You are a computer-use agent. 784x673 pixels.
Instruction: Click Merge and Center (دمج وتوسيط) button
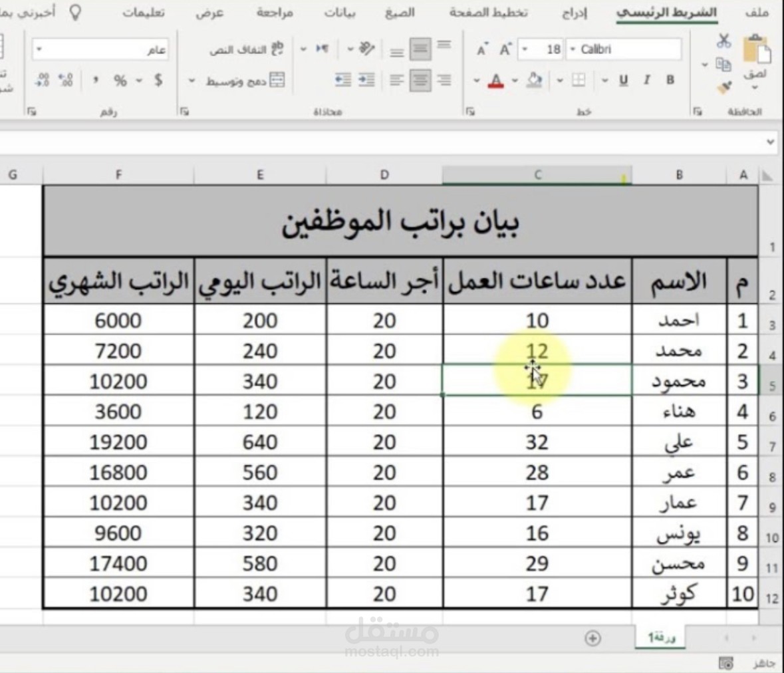245,80
